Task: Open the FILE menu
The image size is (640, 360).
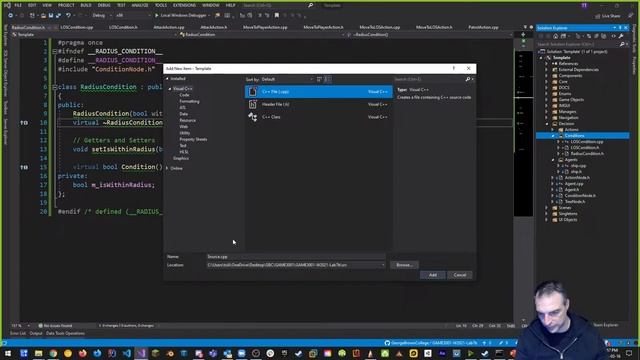Action: (x=18, y=5)
